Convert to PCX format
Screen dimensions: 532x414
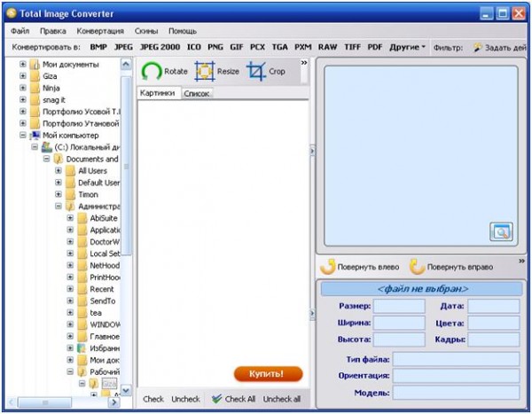point(257,47)
